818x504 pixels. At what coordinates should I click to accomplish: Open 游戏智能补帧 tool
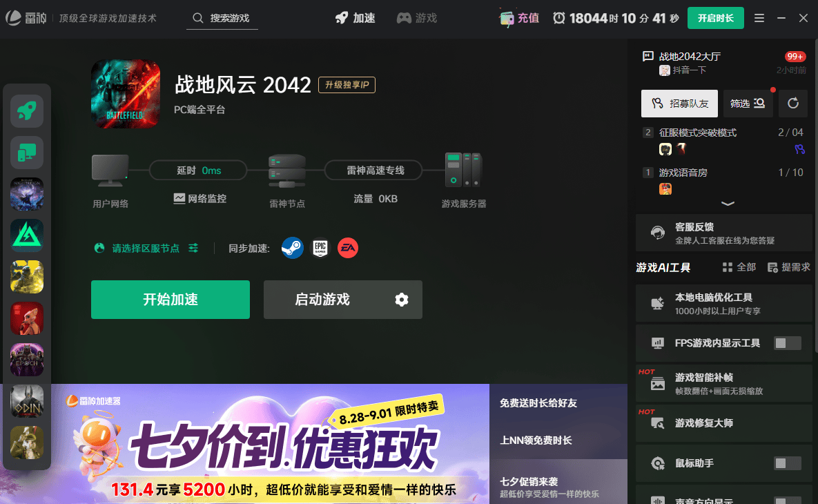click(724, 383)
